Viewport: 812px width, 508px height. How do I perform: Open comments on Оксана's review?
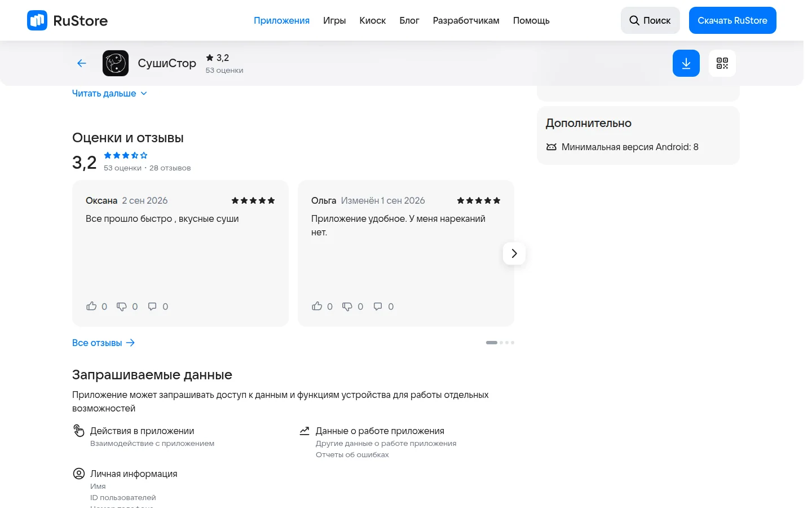coord(152,306)
